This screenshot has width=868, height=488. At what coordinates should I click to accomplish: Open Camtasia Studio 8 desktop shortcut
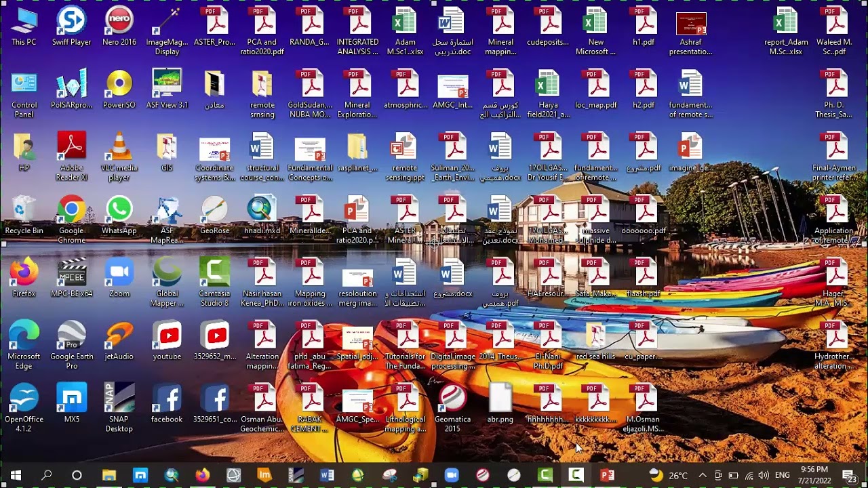pos(214,283)
